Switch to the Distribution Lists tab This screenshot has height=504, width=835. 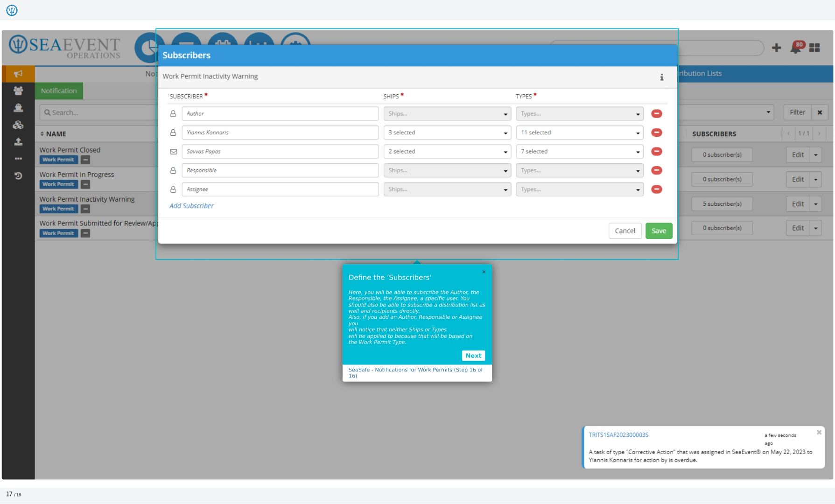tap(699, 73)
